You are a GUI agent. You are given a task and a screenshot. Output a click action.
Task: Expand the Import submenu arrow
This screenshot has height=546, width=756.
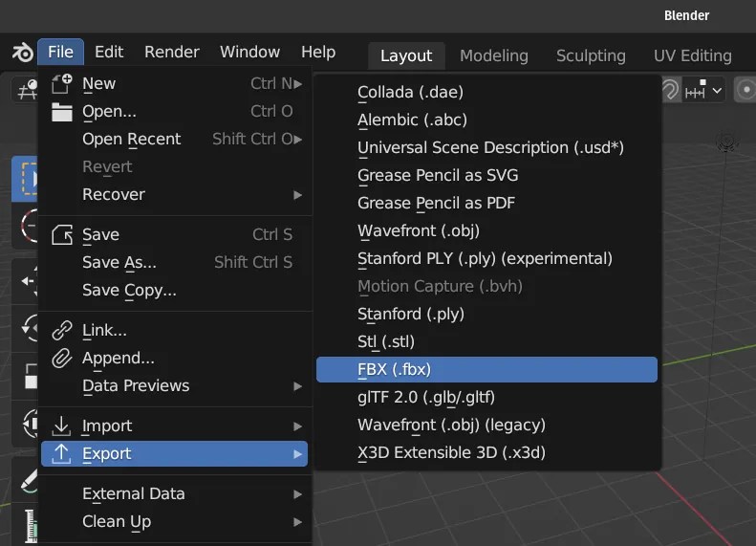click(298, 426)
